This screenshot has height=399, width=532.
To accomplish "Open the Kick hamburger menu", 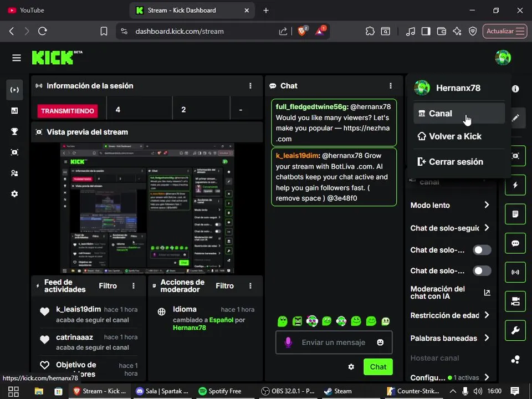I will pos(16,58).
